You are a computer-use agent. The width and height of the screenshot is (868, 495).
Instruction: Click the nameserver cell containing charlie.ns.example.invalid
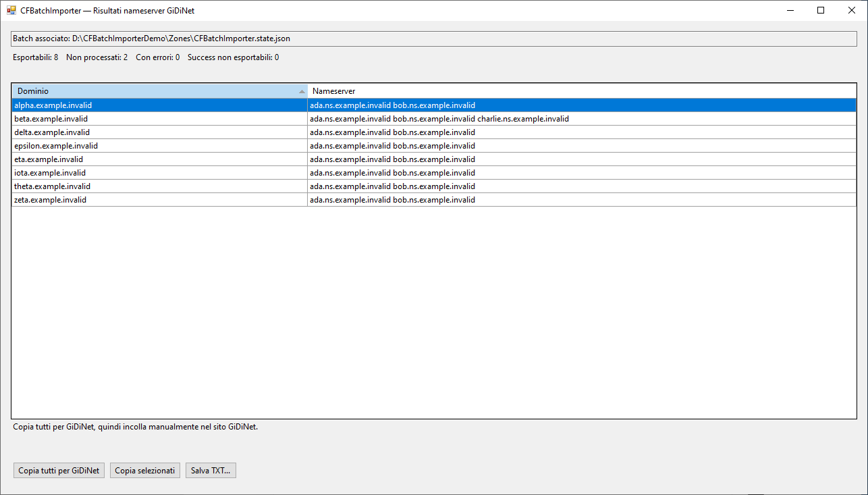click(582, 119)
